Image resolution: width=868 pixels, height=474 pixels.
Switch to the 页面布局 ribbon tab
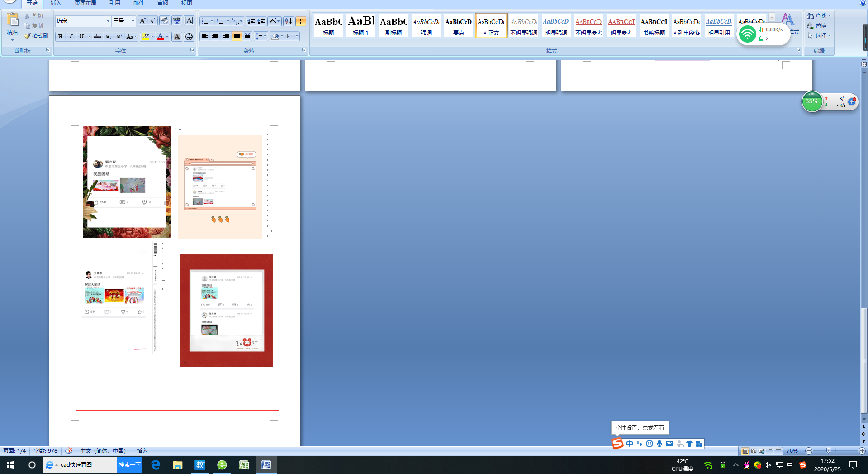coord(85,3)
